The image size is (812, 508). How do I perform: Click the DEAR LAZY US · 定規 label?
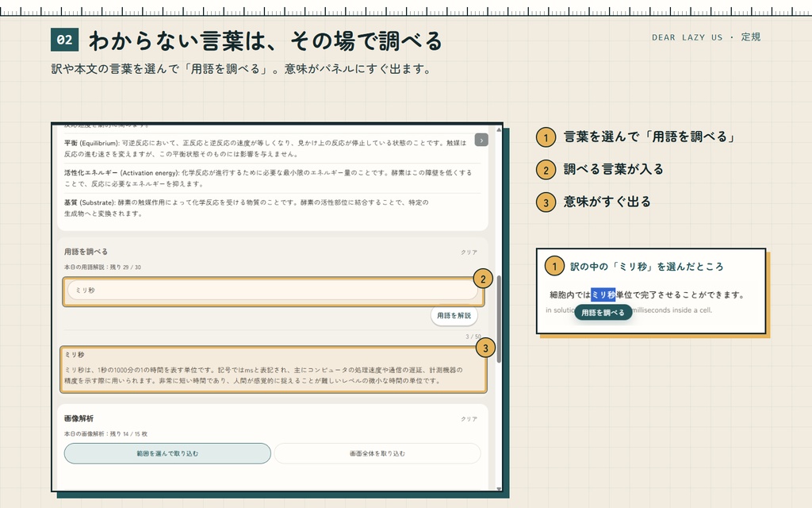pyautogui.click(x=706, y=37)
